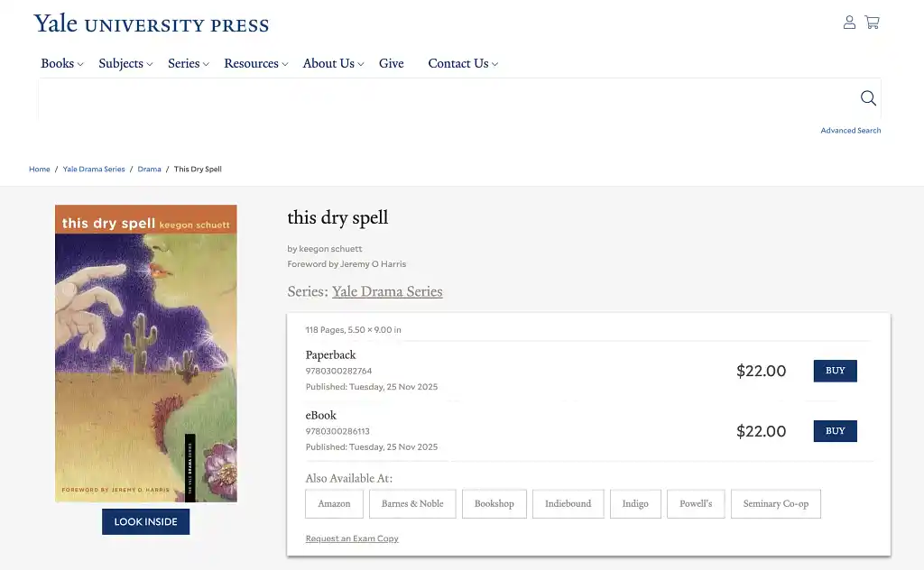The image size is (924, 570).
Task: Open the user account icon
Action: point(849,23)
